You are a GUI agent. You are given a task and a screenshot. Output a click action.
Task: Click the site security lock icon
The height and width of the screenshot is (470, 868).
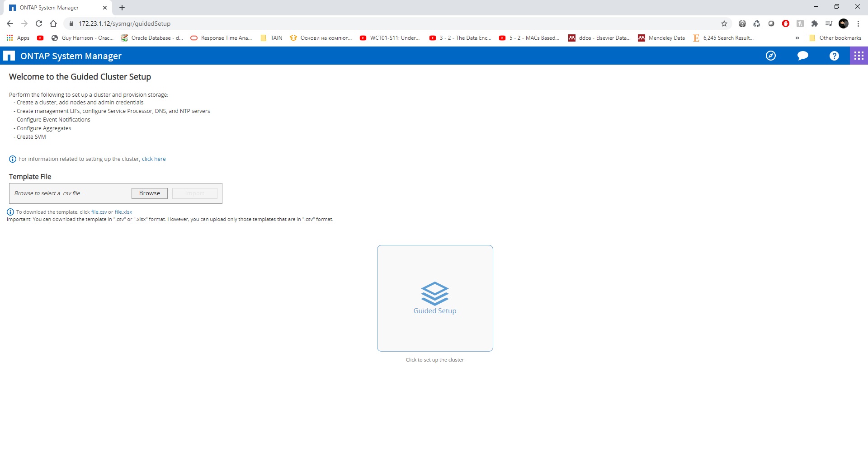point(71,23)
